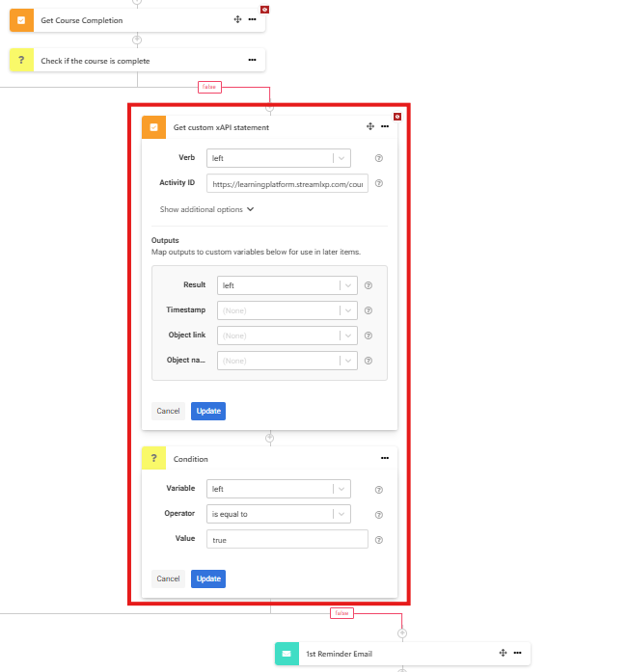Open the more options menu on Get Course Completion
628x672 pixels.
252,19
